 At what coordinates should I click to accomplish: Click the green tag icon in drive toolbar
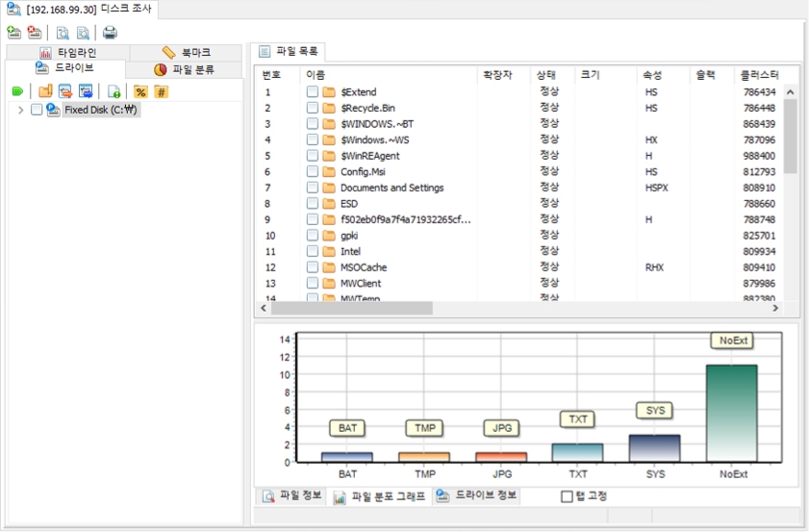coord(17,91)
